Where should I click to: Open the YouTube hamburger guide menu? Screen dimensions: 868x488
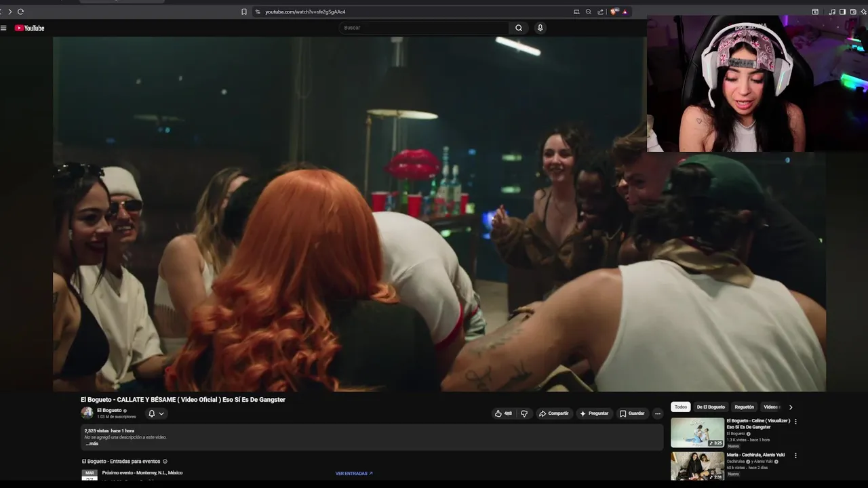[3, 28]
